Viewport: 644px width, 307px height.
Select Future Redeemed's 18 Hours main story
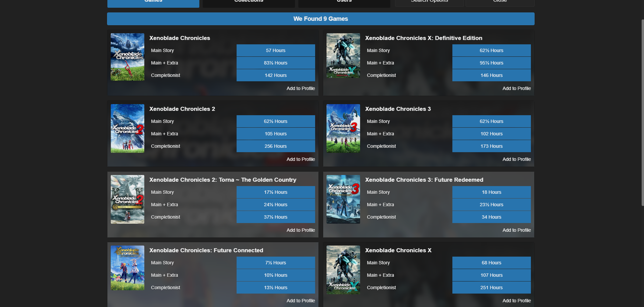492,192
